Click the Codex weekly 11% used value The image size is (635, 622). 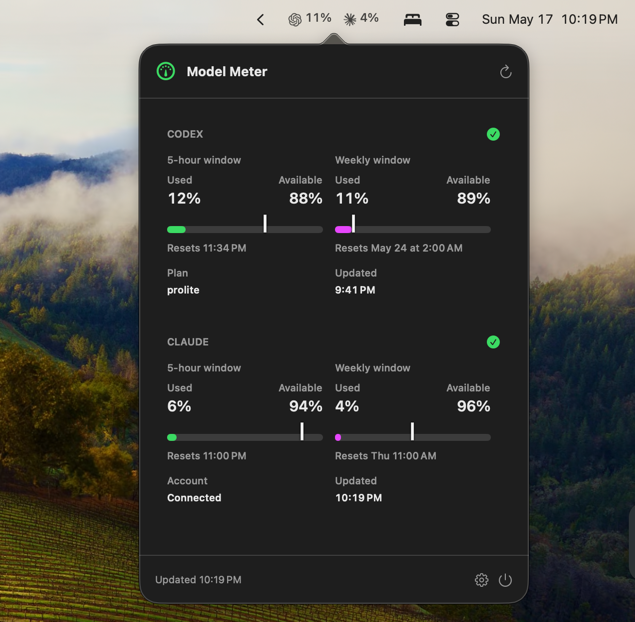352,198
